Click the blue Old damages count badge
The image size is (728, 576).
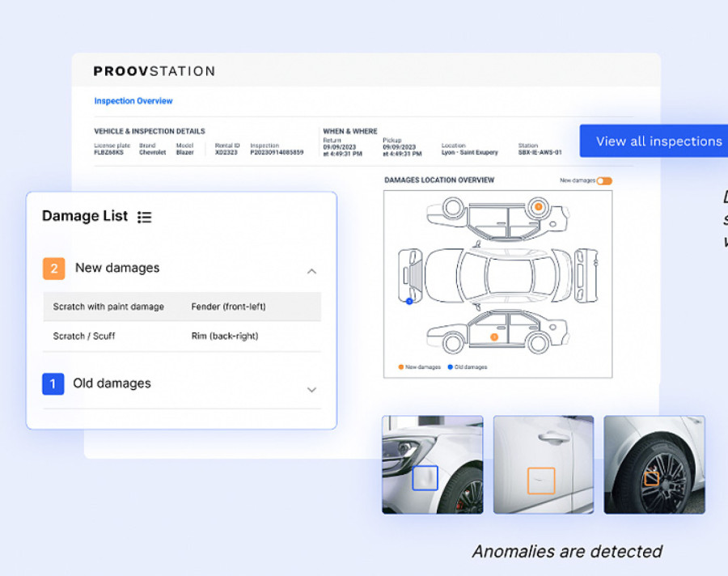53,384
